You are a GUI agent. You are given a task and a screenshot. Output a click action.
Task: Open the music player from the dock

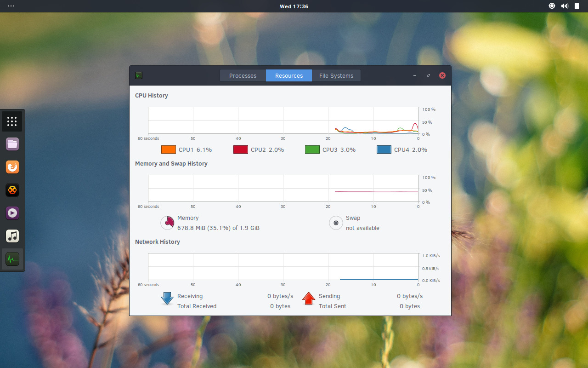(x=12, y=236)
